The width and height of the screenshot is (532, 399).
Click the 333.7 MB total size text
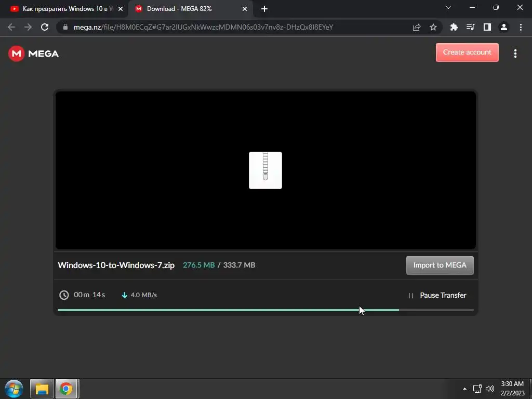click(239, 265)
